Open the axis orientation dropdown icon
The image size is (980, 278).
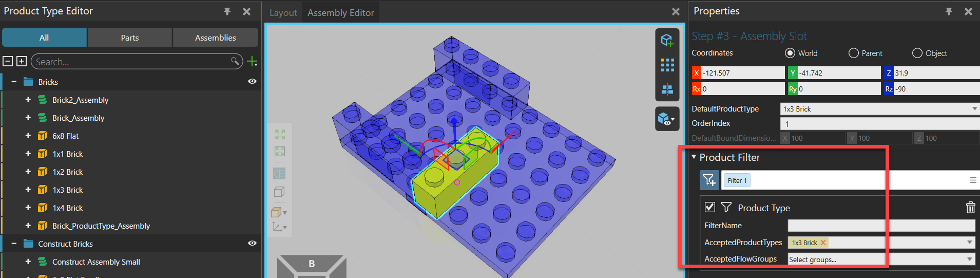pyautogui.click(x=279, y=227)
